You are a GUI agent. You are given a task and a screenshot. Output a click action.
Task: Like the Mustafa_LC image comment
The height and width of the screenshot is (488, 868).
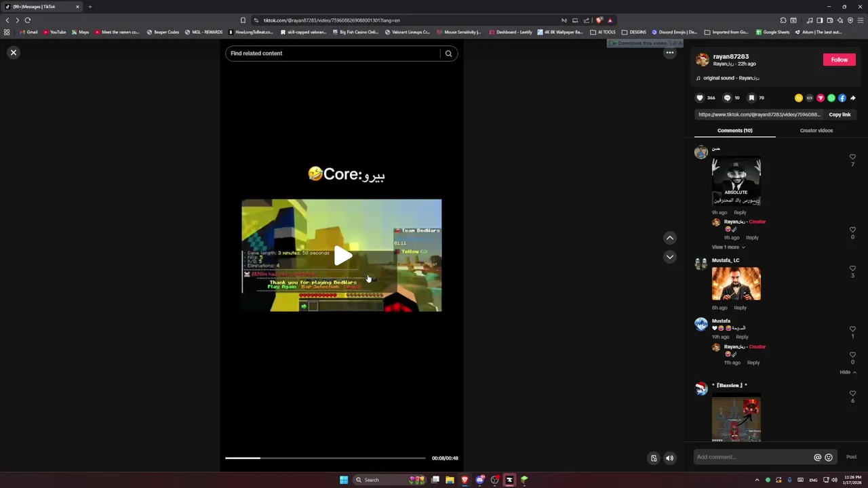[x=852, y=269]
